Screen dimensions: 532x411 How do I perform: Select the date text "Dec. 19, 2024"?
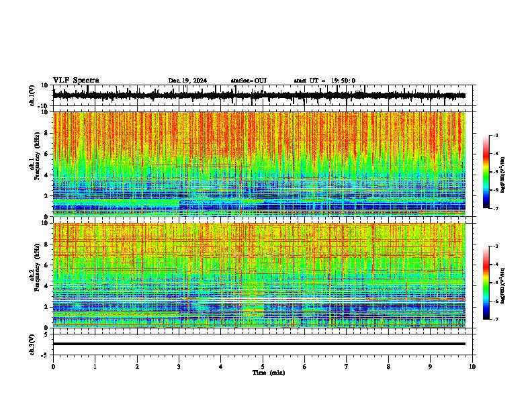187,81
